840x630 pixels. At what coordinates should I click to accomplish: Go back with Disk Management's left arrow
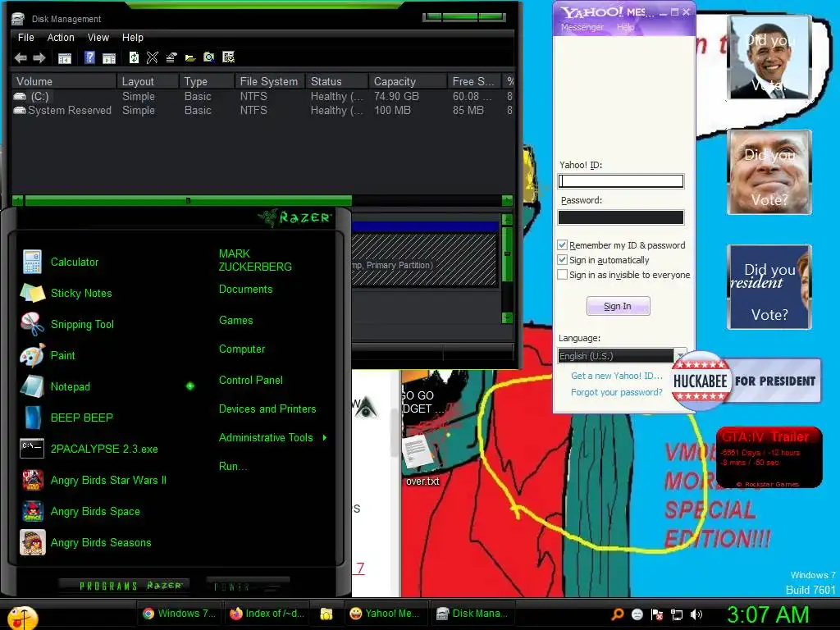[21, 58]
